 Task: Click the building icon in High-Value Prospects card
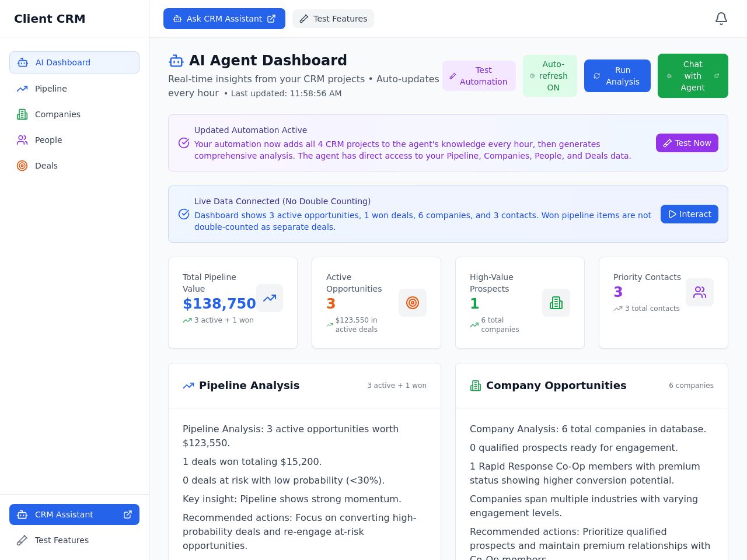click(x=556, y=303)
